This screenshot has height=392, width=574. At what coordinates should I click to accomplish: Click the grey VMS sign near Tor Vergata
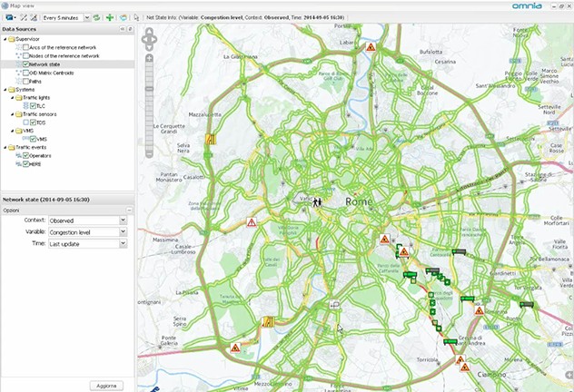pyautogui.click(x=526, y=304)
